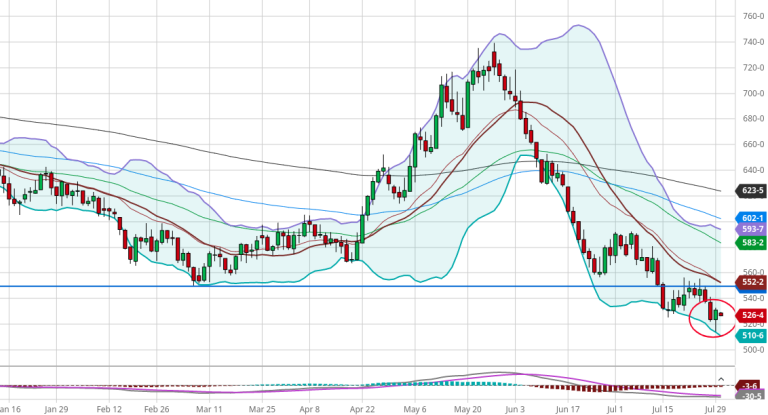
Task: Click the dark red 552-2 price tag
Action: (x=751, y=283)
